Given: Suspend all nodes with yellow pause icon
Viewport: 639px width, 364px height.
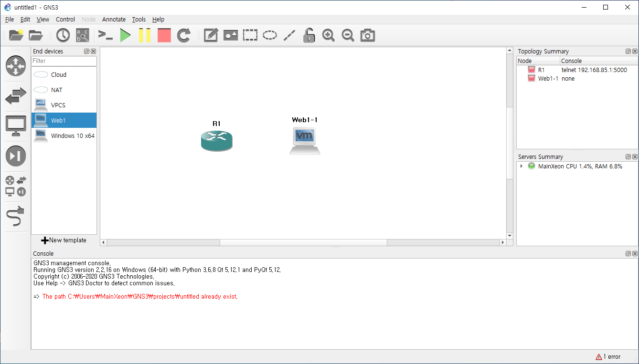Looking at the screenshot, I should (x=145, y=35).
